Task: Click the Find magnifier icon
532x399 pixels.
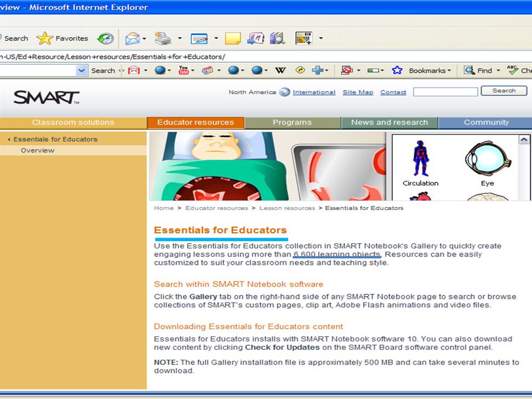Action: [469, 70]
